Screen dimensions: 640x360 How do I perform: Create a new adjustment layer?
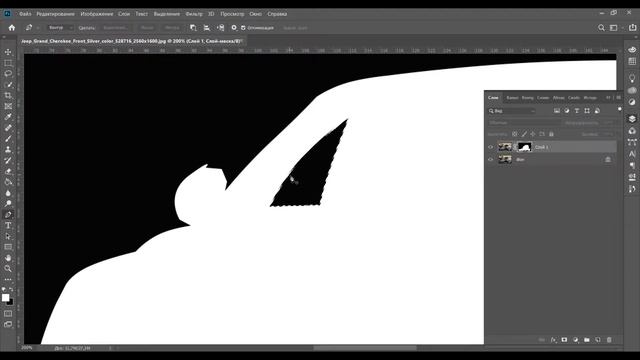click(576, 340)
